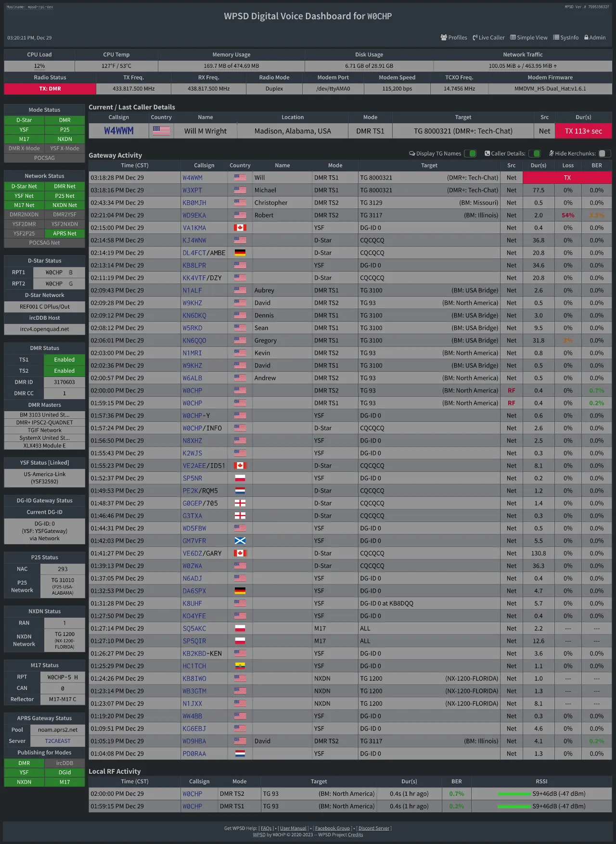Switch to Simple View

click(528, 38)
